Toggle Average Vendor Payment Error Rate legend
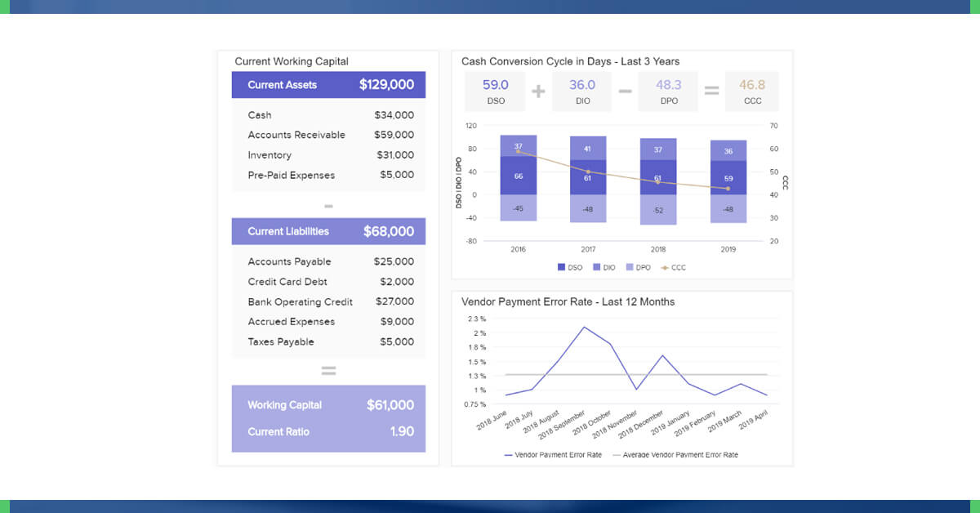Screen dimensions: 980x513 [x=675, y=454]
